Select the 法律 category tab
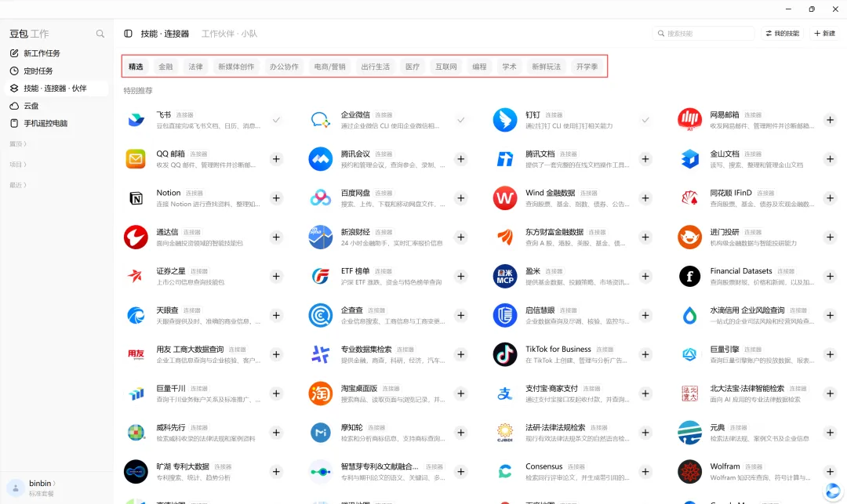The image size is (847, 504). coord(195,67)
